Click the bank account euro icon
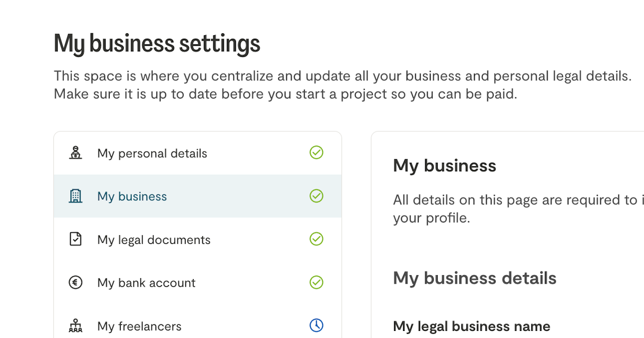This screenshot has height=338, width=644. pos(75,283)
